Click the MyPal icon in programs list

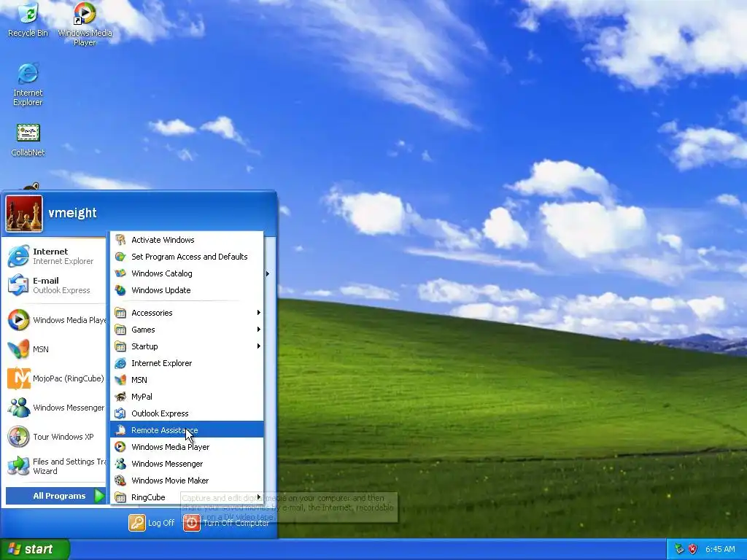coord(120,397)
